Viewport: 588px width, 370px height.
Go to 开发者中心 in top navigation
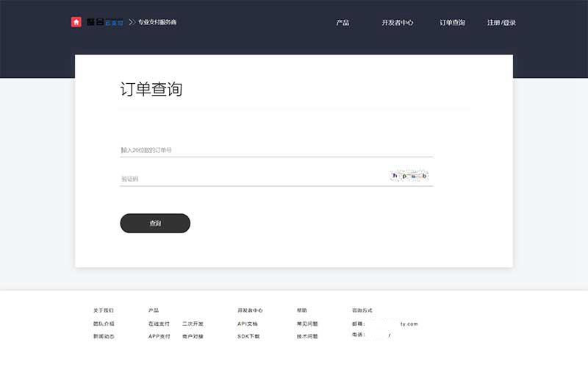click(x=398, y=23)
